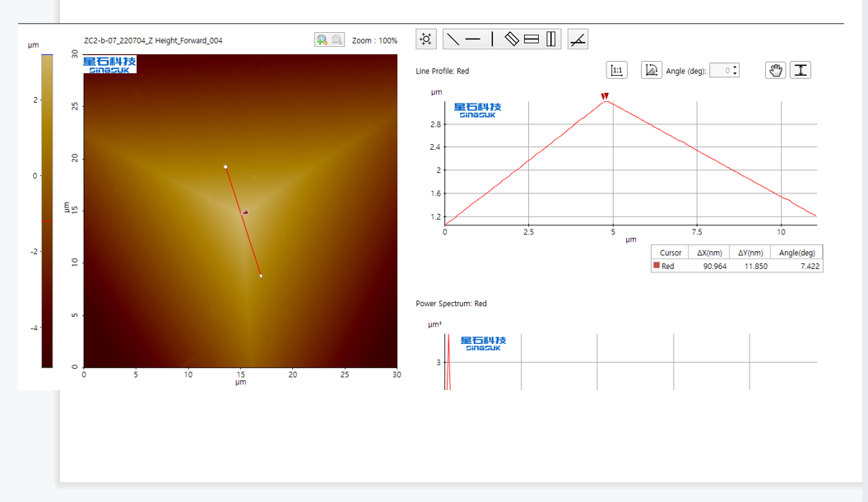Select the vertical line profile tool
868x502 pixels.
pyautogui.click(x=492, y=39)
